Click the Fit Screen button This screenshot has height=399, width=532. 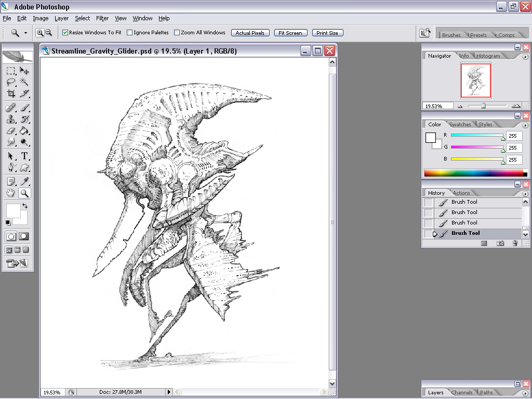(290, 33)
